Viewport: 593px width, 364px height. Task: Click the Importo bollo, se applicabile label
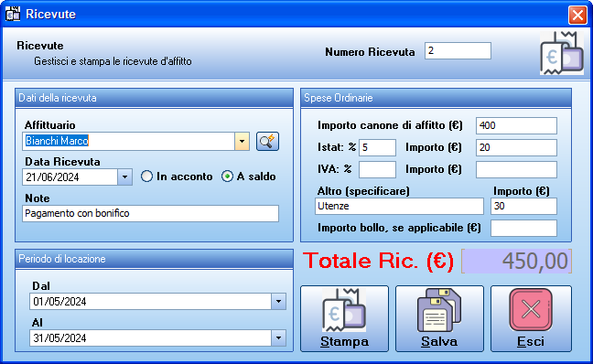(x=399, y=228)
